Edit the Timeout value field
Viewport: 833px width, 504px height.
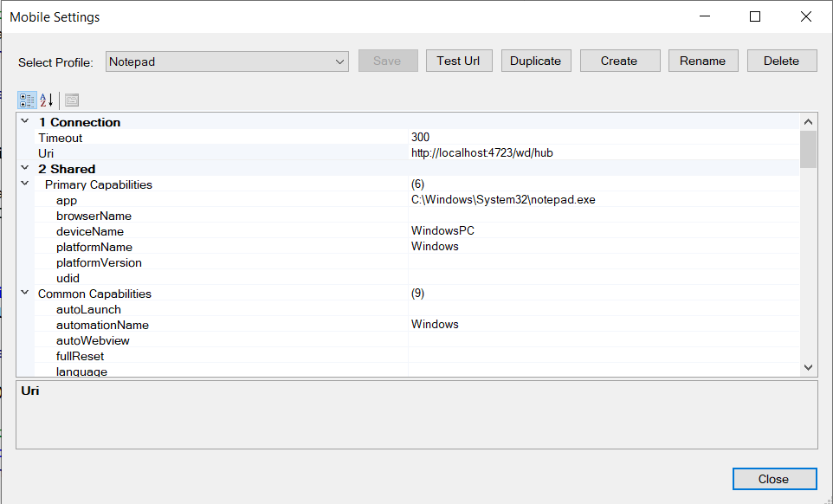[x=602, y=138]
